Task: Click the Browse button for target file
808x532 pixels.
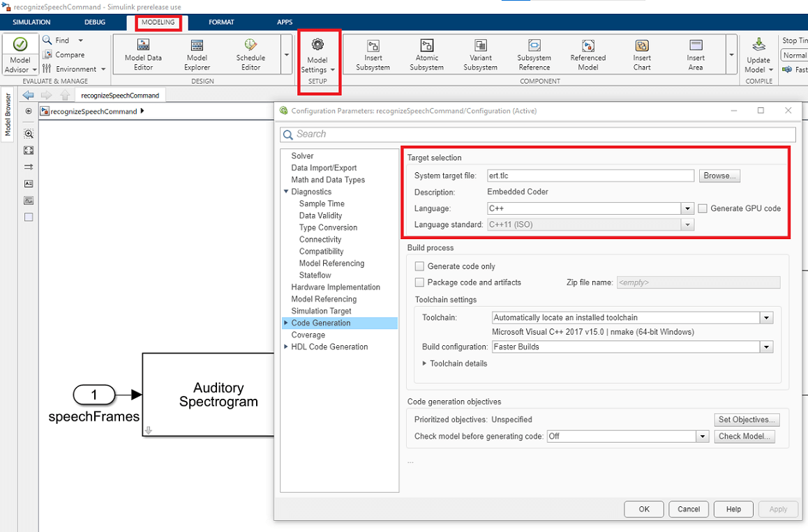Action: [719, 176]
